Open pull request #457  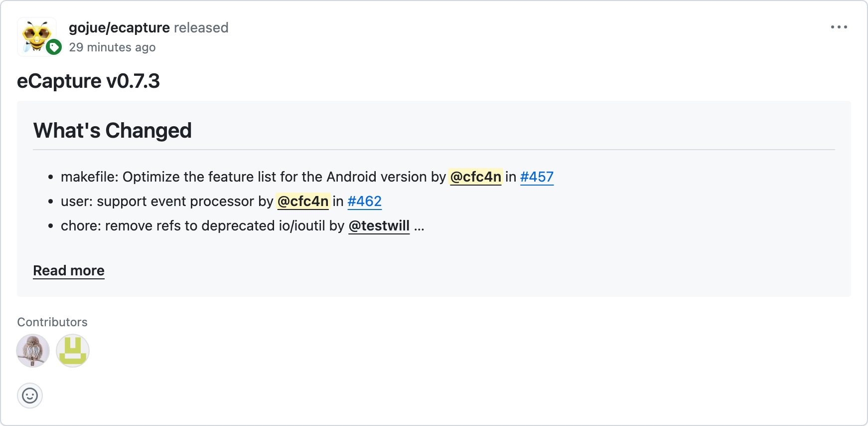[537, 177]
